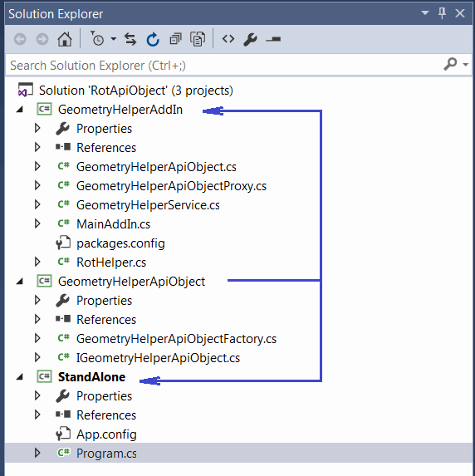
Task: Collapse the StandAlone project node
Action: 20,377
